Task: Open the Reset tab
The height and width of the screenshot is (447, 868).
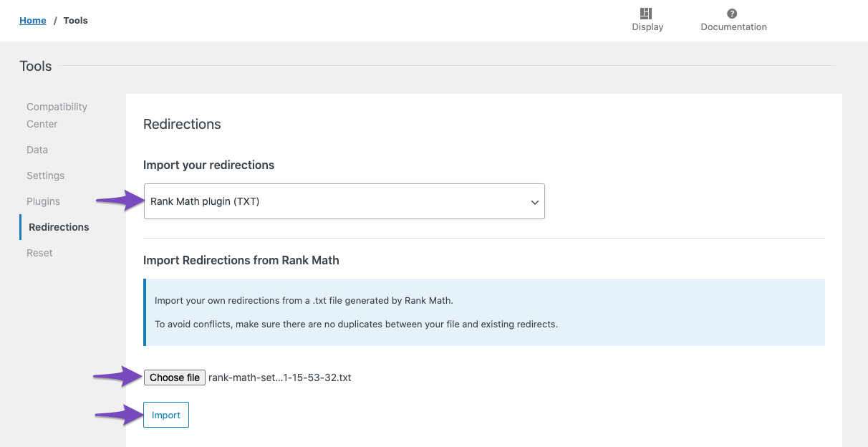Action: click(39, 253)
